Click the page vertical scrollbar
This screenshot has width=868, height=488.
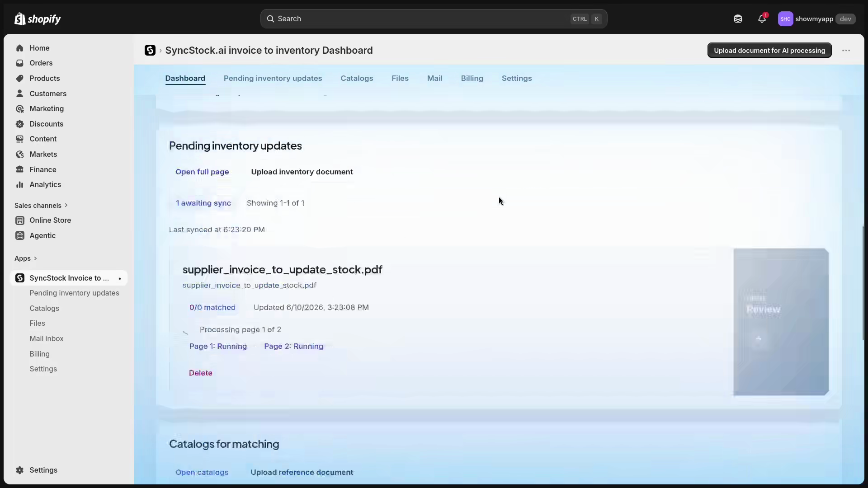pyautogui.click(x=863, y=283)
